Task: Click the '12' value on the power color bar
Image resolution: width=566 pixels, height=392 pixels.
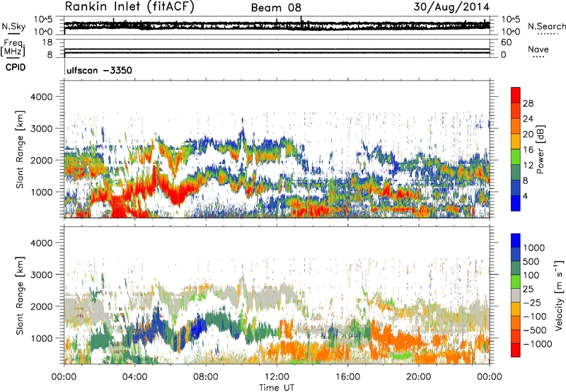Action: 528,166
